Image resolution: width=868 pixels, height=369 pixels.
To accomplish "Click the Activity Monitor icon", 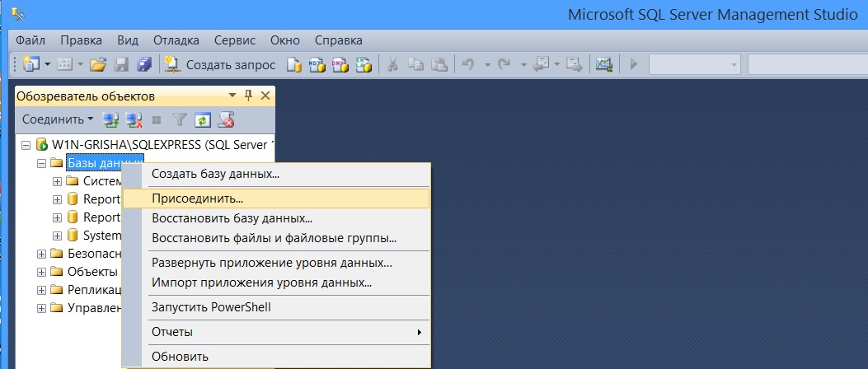I will pos(603,65).
